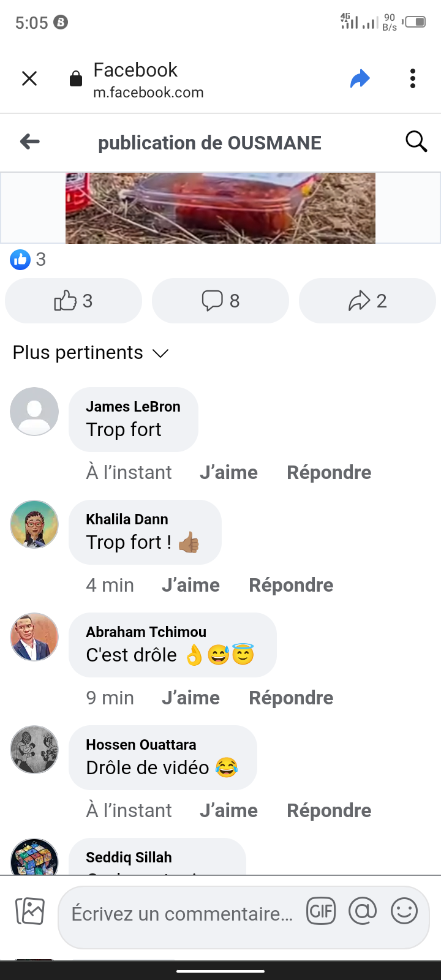Open the three-dot browser menu
The width and height of the screenshot is (441, 980).
(x=412, y=78)
